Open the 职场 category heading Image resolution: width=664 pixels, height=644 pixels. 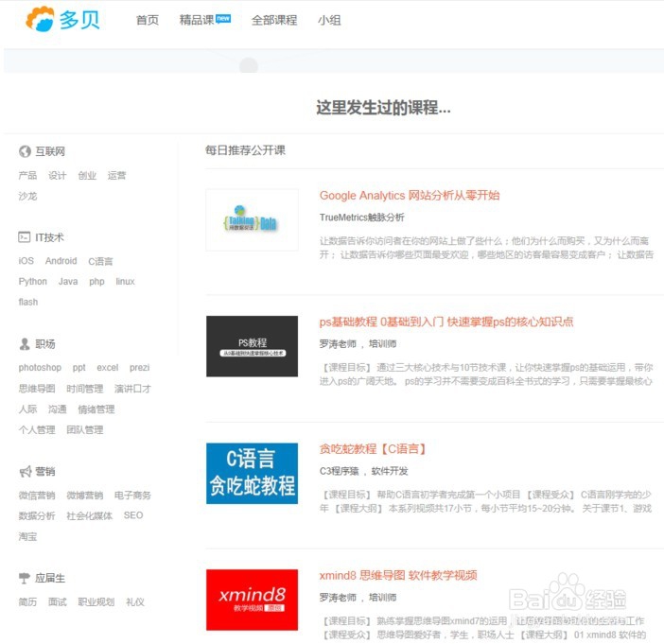click(45, 344)
